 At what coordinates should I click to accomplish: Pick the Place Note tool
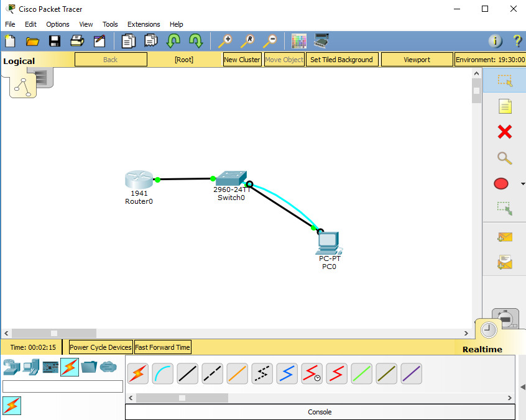point(505,107)
